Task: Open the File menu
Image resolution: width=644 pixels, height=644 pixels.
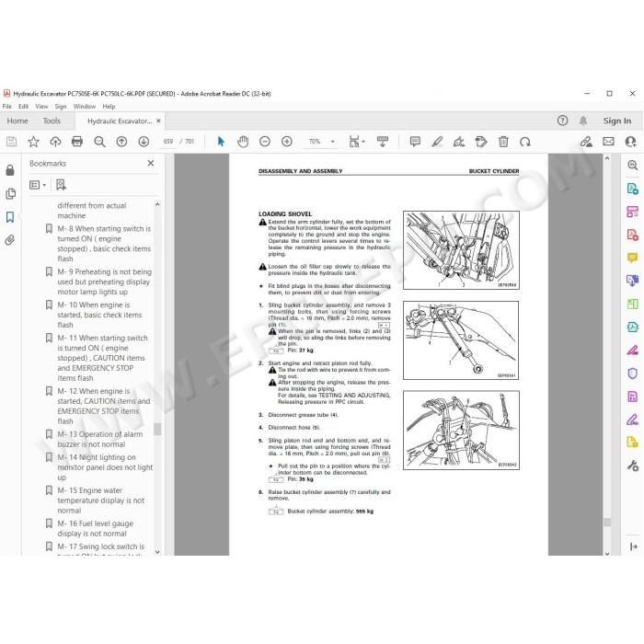Action: (7, 107)
